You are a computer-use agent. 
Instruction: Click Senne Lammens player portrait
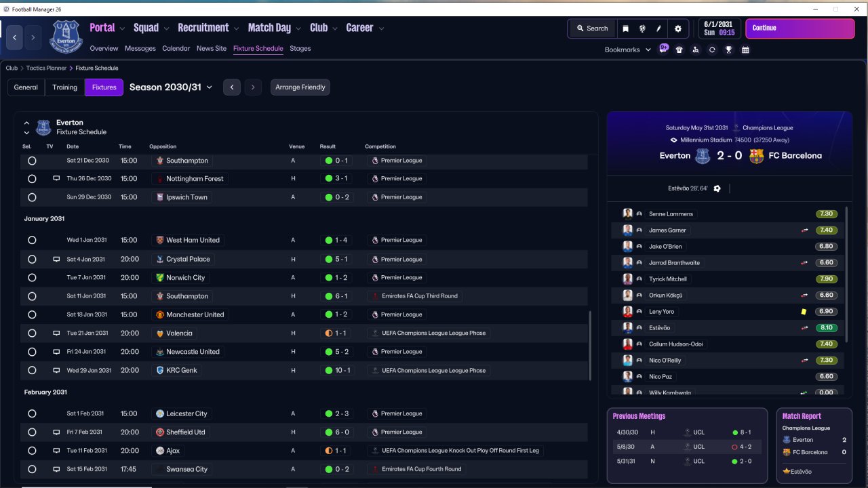tap(627, 213)
